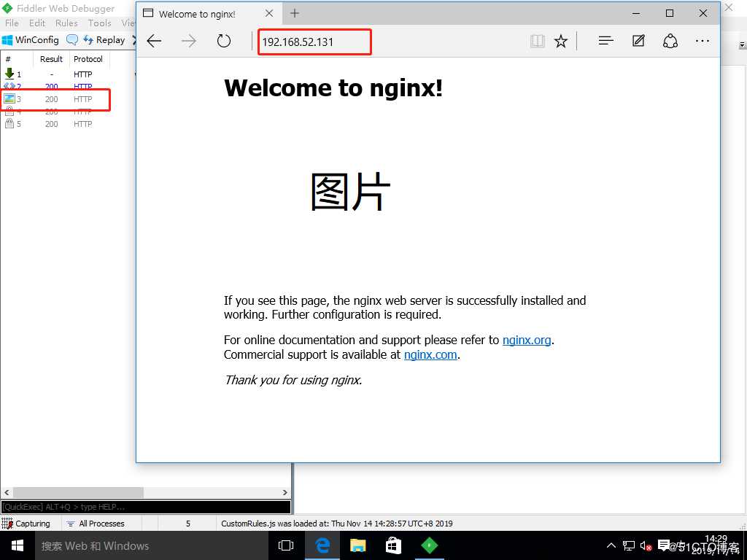Open the Share icon in Edge
747x560 pixels.
(x=670, y=41)
